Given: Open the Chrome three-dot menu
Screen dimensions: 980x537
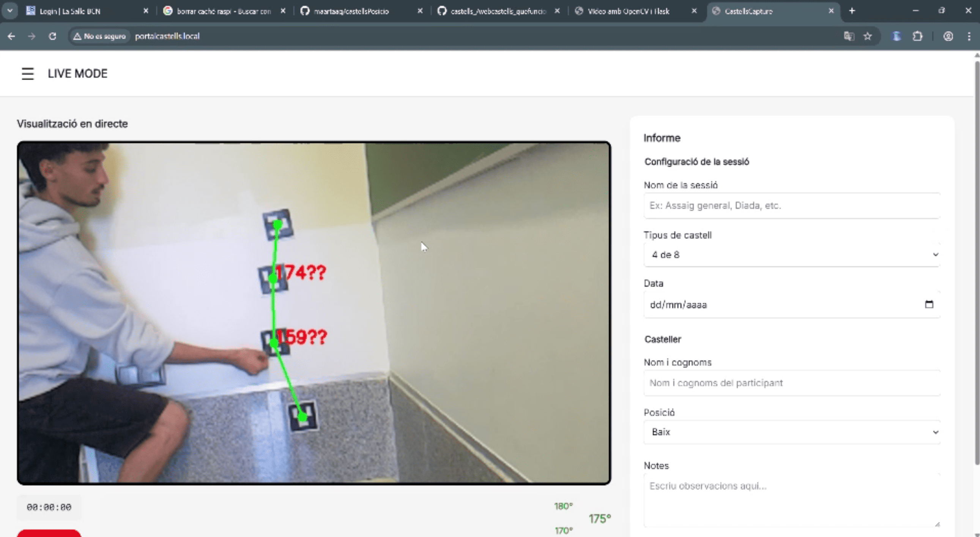Looking at the screenshot, I should pos(969,36).
